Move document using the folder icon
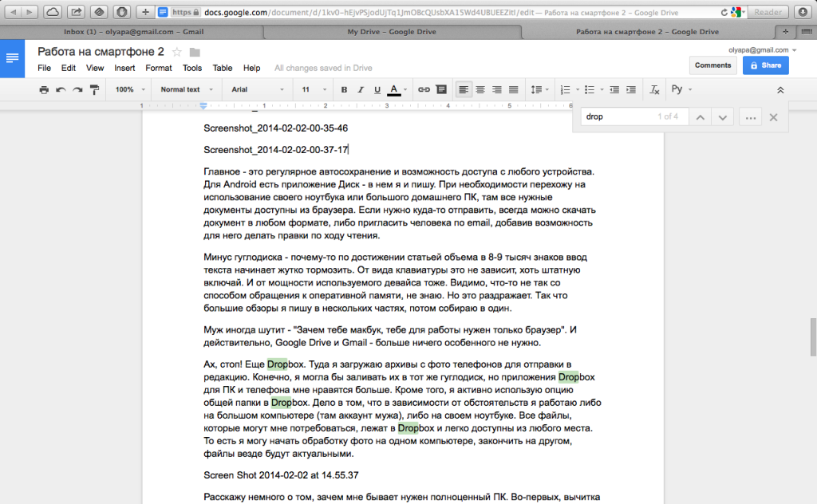The image size is (817, 504). click(195, 52)
